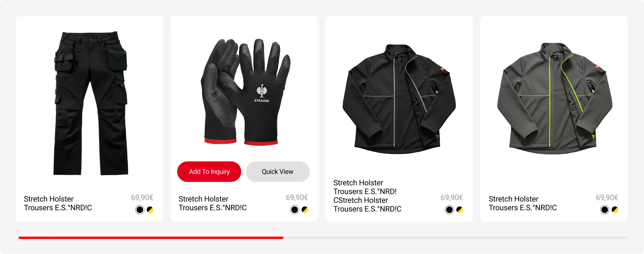Pick black swatch on black jacket card
This screenshot has width=644, height=254.
coord(449,209)
